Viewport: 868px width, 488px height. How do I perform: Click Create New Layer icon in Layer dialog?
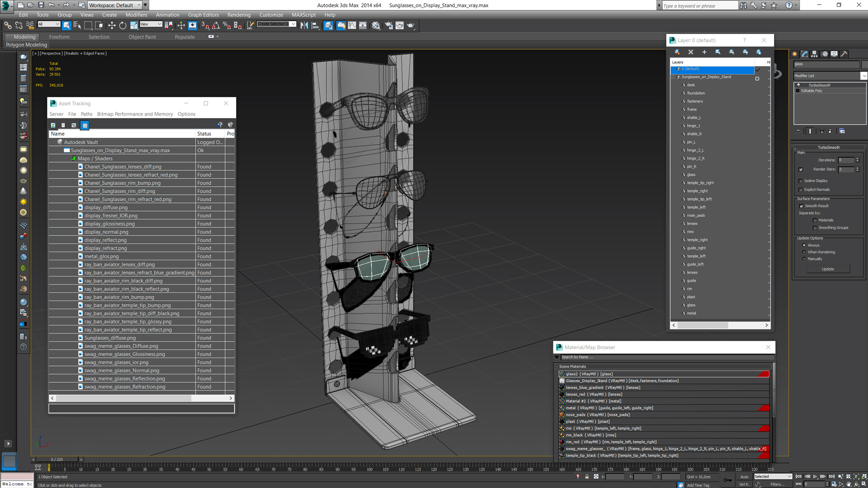677,52
